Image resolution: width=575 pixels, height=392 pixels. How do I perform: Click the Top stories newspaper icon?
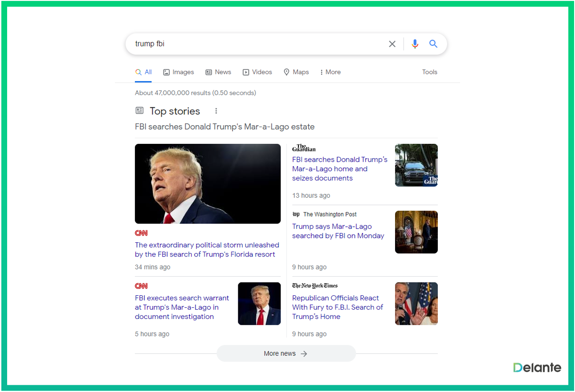click(139, 110)
